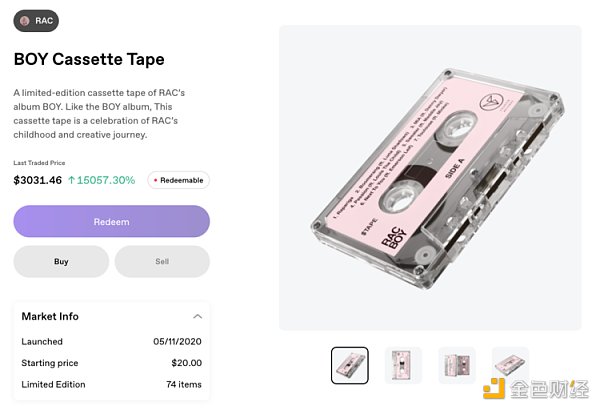Click the Redeemable status badge
The height and width of the screenshot is (410, 600).
(178, 181)
